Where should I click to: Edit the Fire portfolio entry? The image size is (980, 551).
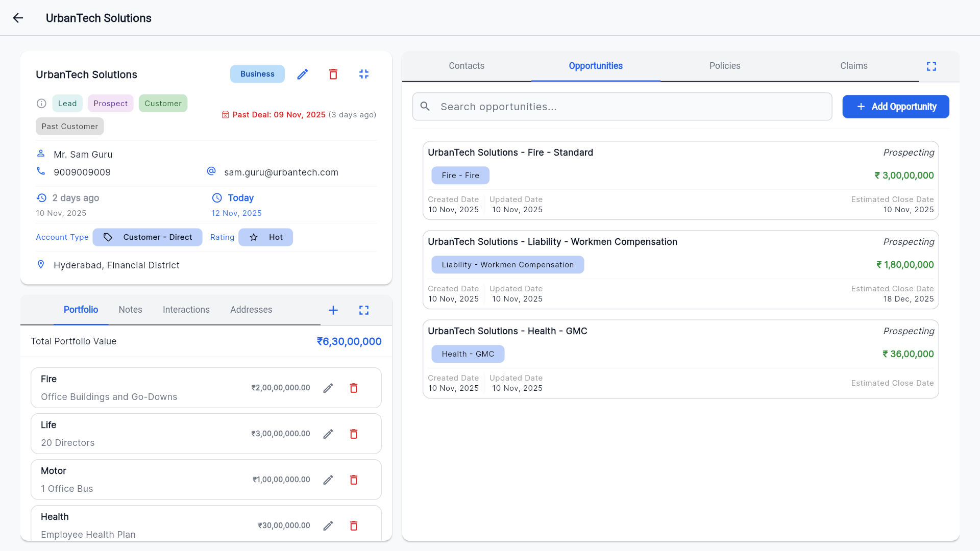tap(328, 388)
